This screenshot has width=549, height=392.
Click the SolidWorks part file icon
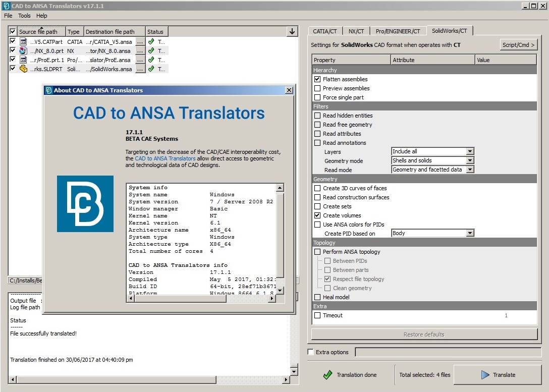23,69
